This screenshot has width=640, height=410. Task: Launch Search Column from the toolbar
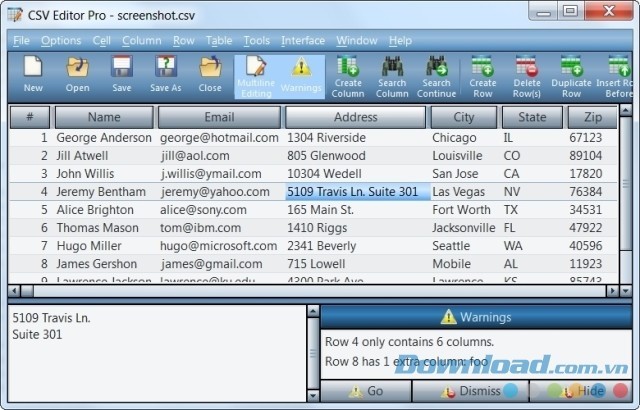pyautogui.click(x=392, y=76)
